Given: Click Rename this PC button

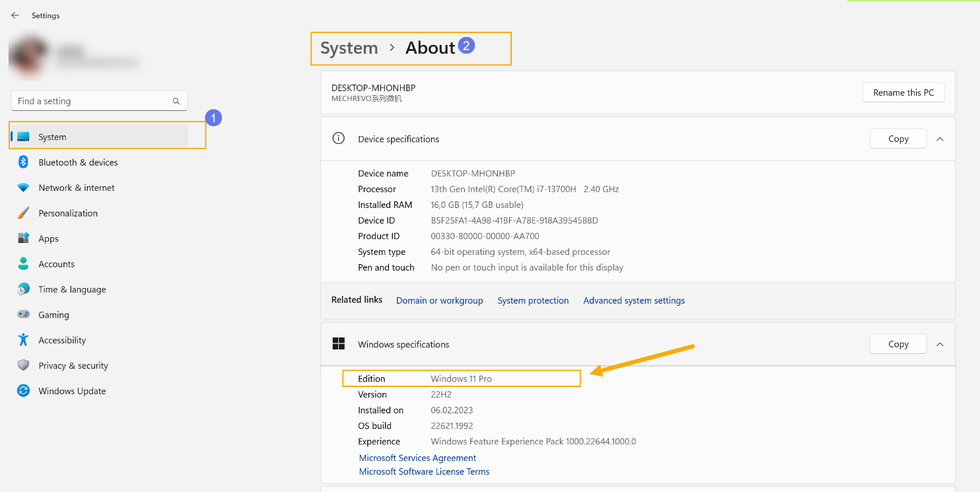Looking at the screenshot, I should pyautogui.click(x=903, y=92).
